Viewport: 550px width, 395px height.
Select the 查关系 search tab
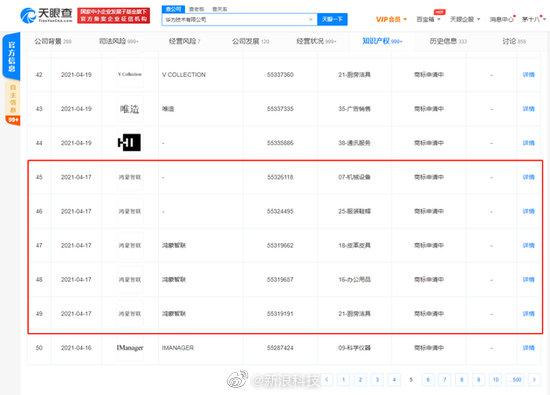pyautogui.click(x=220, y=9)
